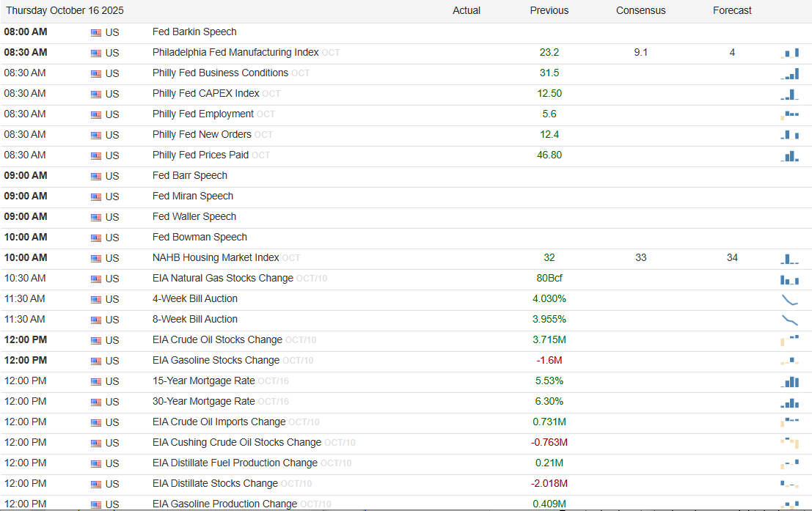812x511 pixels.
Task: Open chart icon for EIA Crude Oil Stocks Change
Action: pos(790,340)
